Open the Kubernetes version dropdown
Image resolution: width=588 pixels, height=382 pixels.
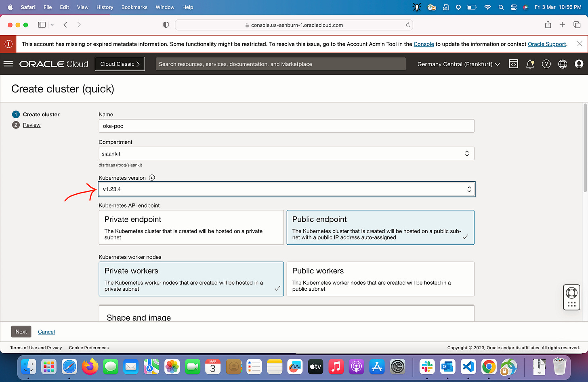coord(286,189)
